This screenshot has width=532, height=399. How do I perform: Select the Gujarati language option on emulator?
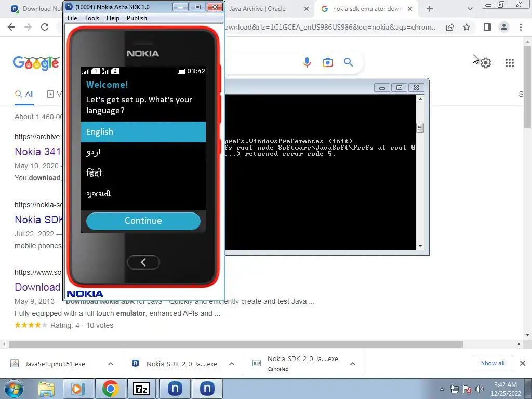pos(143,194)
